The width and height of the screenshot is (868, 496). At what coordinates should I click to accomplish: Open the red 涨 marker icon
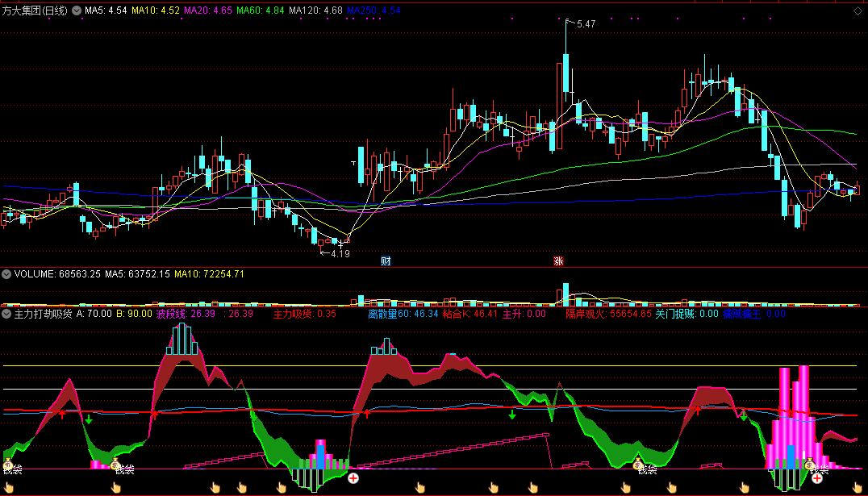[558, 261]
